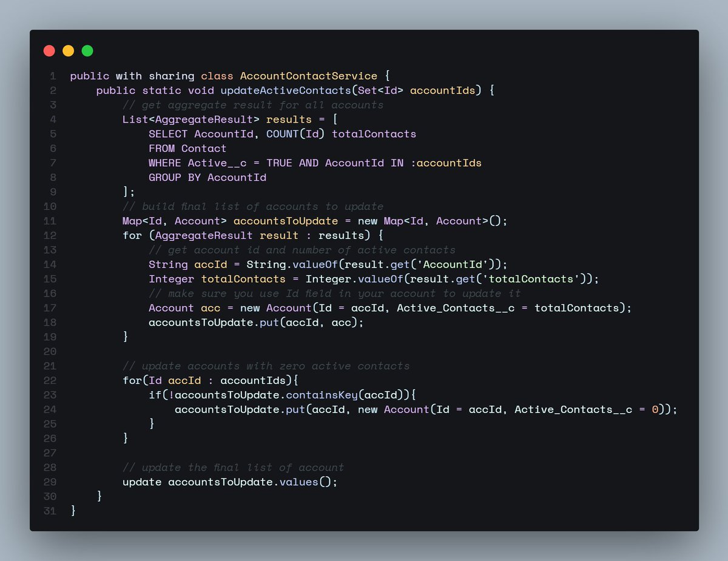This screenshot has width=728, height=561.
Task: Click the class name AccountContactService
Action: tap(309, 76)
